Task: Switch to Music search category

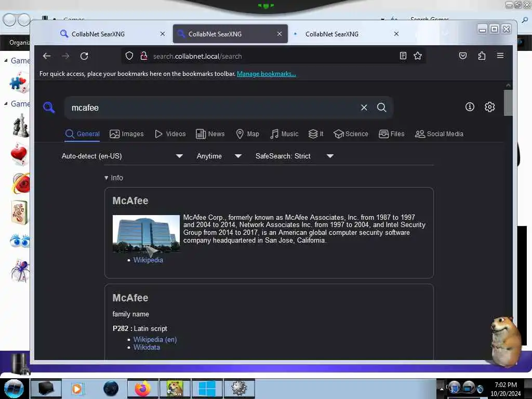Action: tap(284, 134)
